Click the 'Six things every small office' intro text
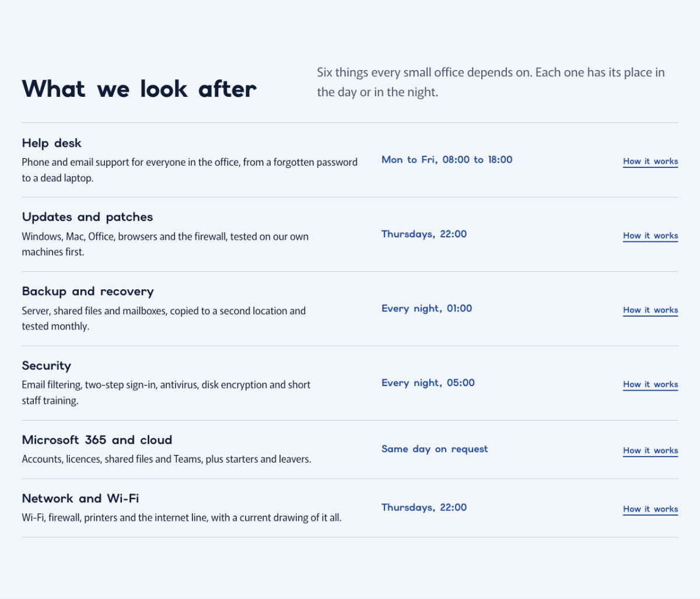Viewport: 700px width, 599px height. 491,82
